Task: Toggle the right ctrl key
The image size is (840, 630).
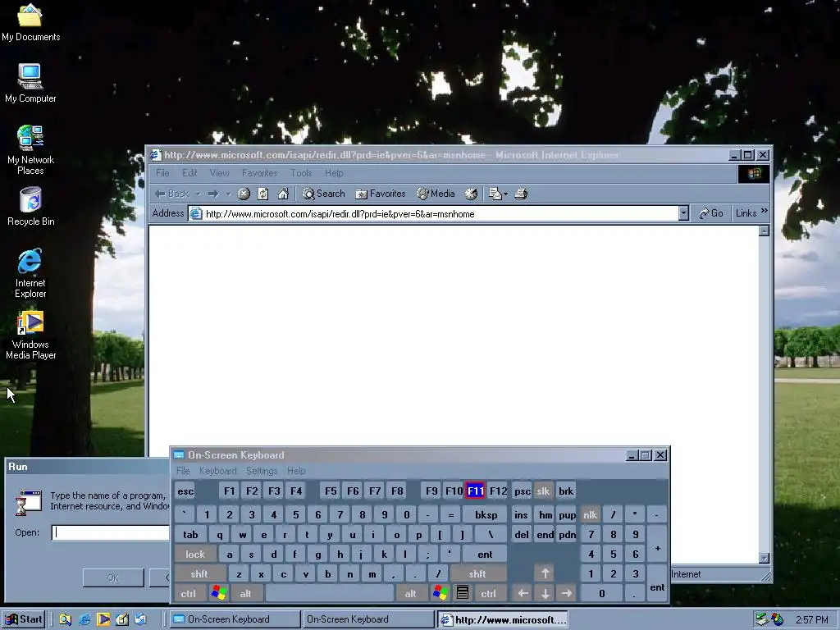Action: tap(488, 594)
